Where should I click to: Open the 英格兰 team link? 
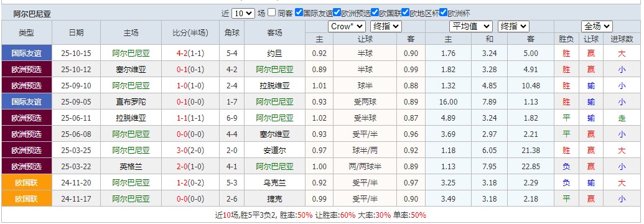(x=131, y=167)
